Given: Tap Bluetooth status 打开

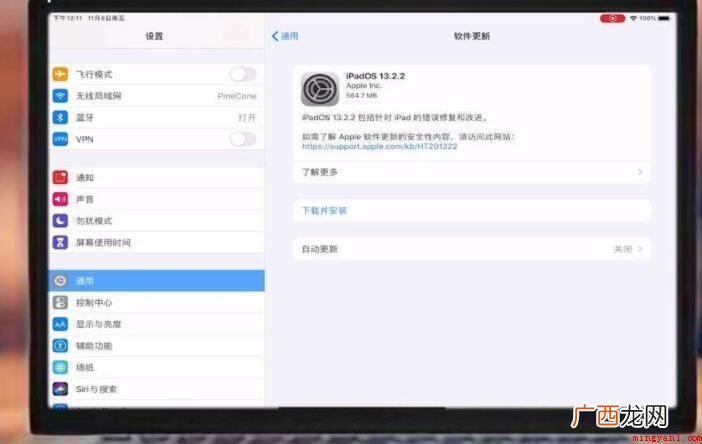Looking at the screenshot, I should point(247,118).
